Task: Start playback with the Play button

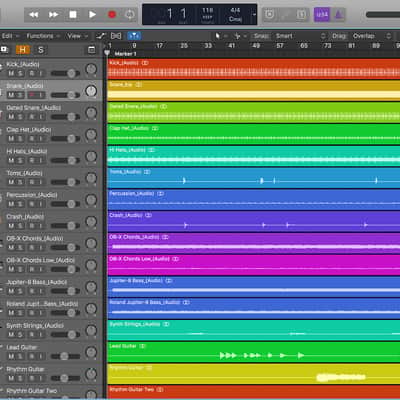Action: pos(92,15)
